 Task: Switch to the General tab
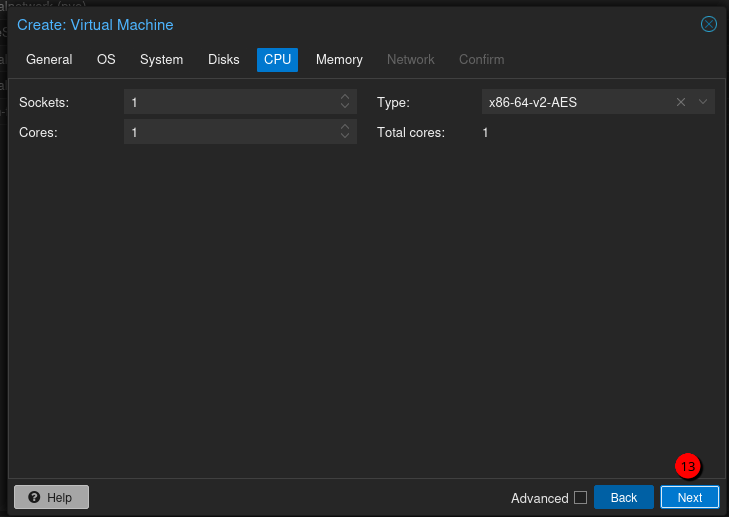49,60
